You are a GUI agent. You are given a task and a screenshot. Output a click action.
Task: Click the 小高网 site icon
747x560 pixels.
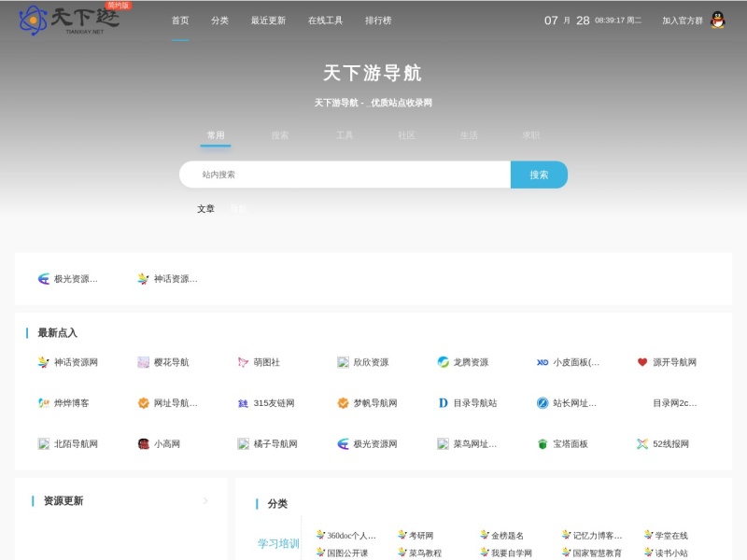coord(144,444)
